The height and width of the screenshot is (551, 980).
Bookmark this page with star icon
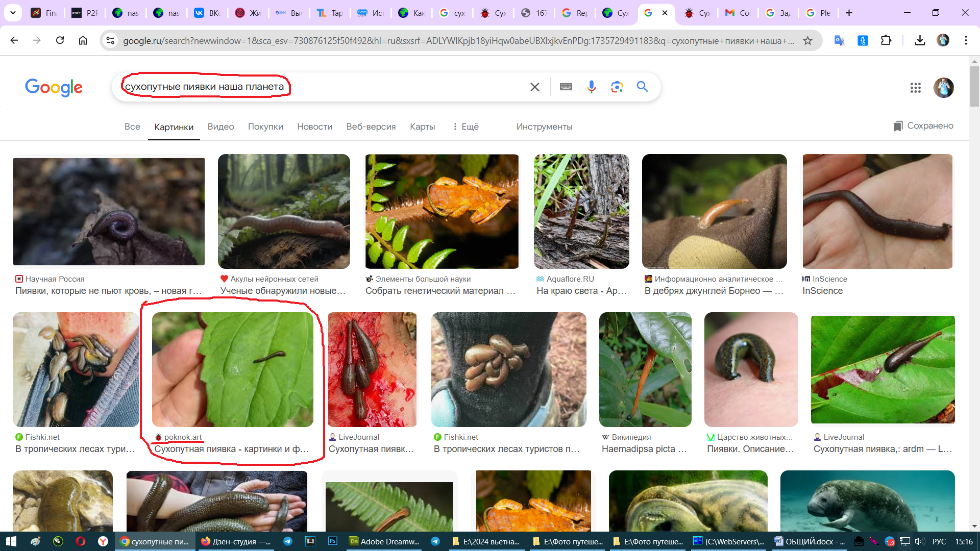pos(807,41)
